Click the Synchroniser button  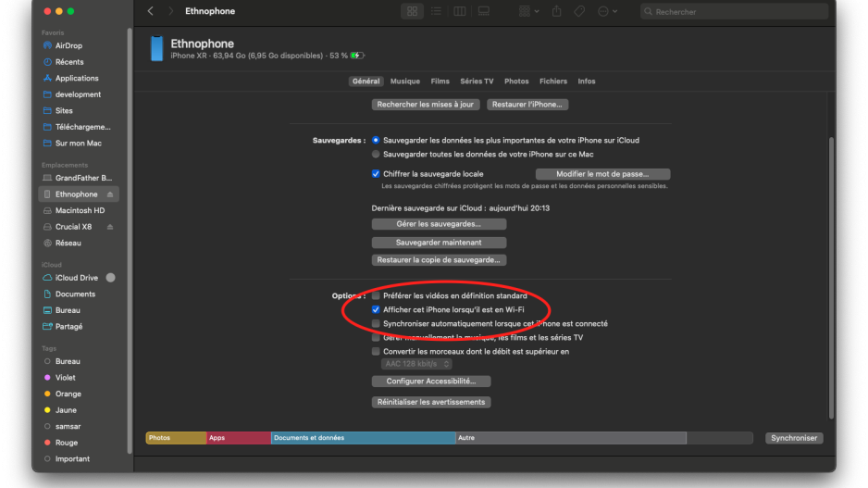794,438
